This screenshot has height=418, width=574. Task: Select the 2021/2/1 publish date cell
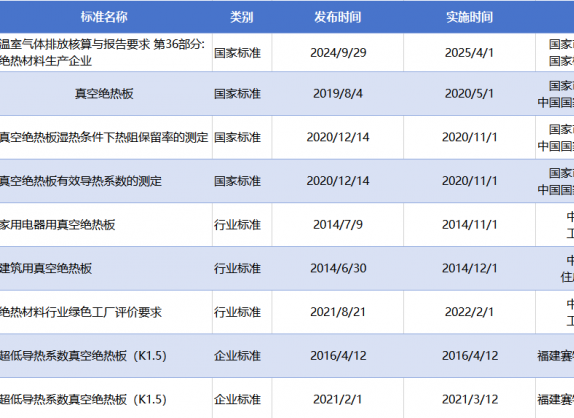point(338,399)
